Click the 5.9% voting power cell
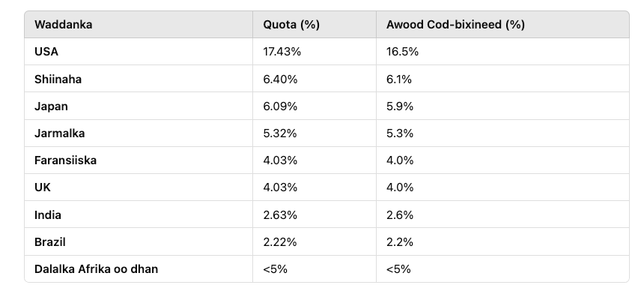The height and width of the screenshot is (288, 644). click(x=400, y=106)
